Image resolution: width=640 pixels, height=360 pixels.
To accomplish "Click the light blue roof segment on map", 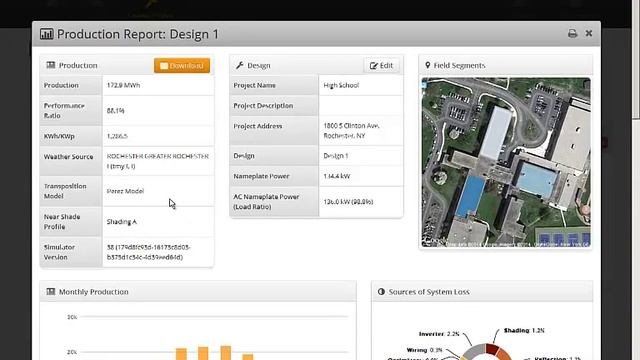I will (536, 179).
